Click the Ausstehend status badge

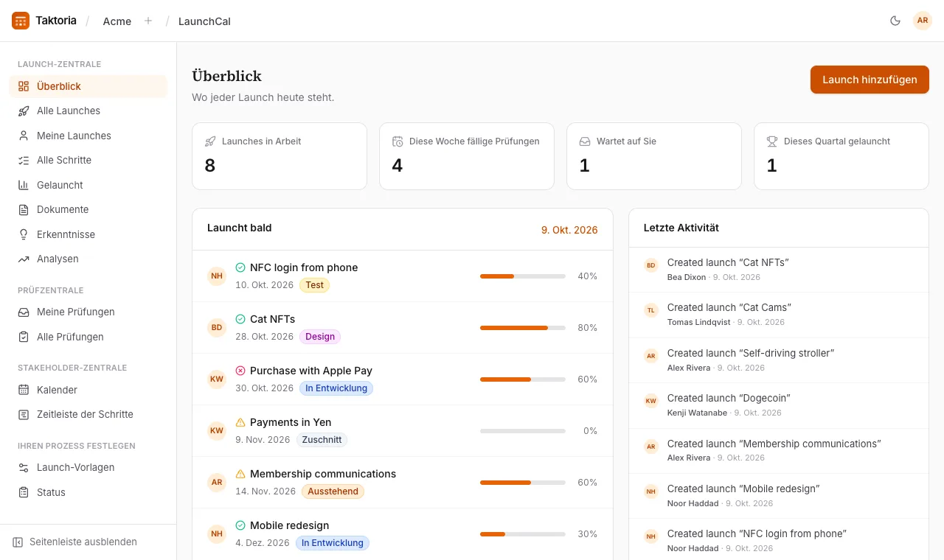[333, 491]
